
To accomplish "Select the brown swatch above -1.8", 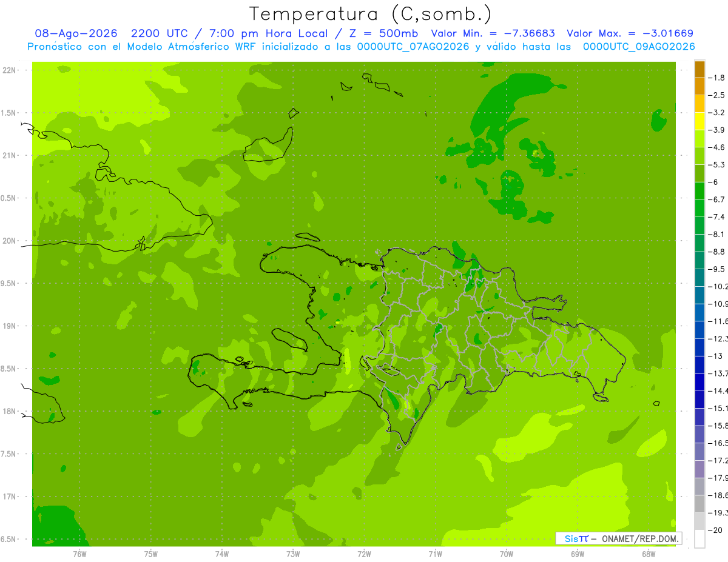I will (x=699, y=69).
